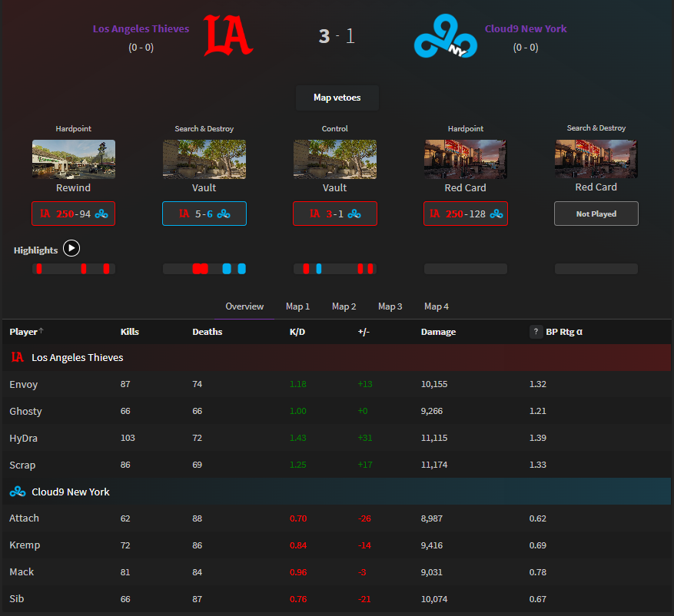Screen dimensions: 674x616
Task: Click the BP Rating help question mark
Action: [x=536, y=332]
